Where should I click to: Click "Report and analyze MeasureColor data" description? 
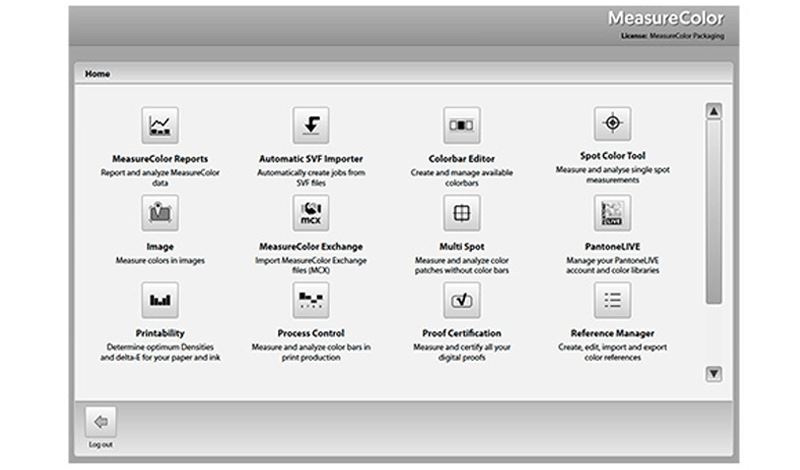[x=160, y=178]
